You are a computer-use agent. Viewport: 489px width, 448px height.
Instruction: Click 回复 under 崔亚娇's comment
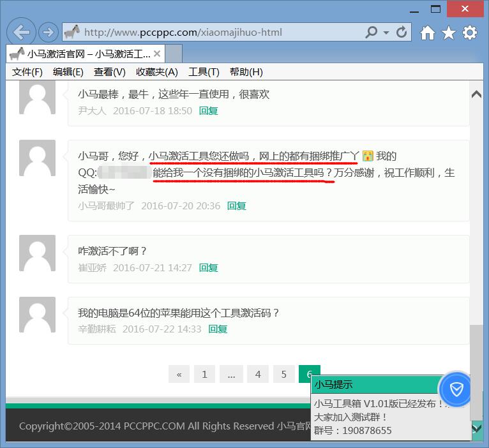tap(208, 267)
